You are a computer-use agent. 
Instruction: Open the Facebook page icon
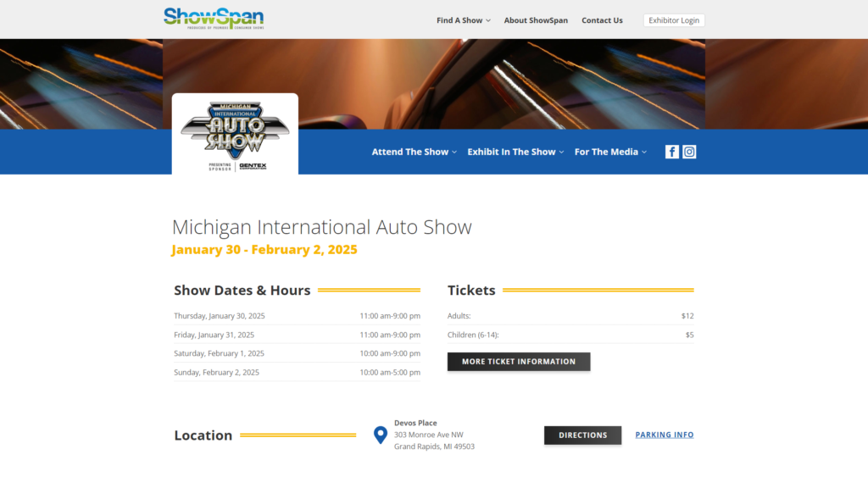coord(671,152)
